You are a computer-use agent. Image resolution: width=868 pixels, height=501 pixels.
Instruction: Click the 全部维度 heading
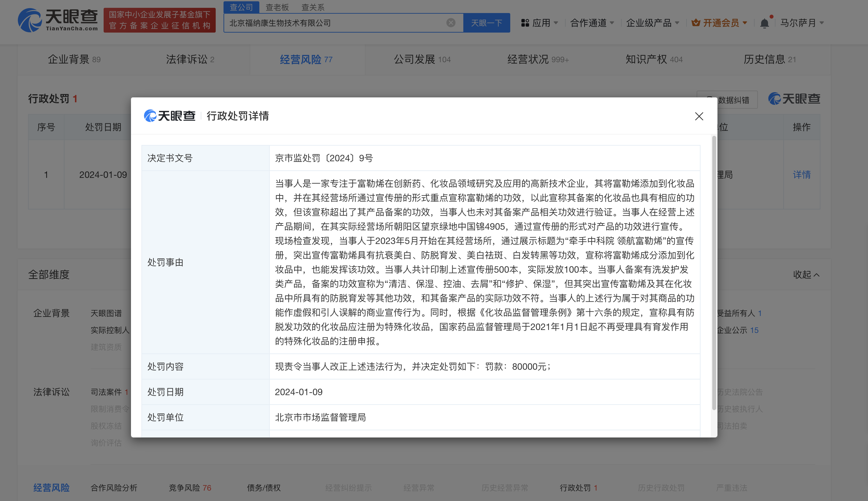tap(49, 275)
